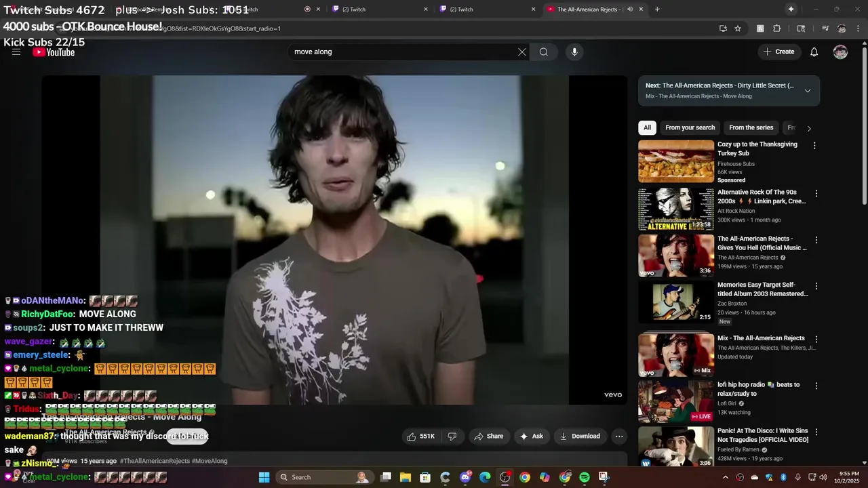868x488 pixels.
Task: Open options for Panic! At The Disco video
Action: pyautogui.click(x=816, y=432)
